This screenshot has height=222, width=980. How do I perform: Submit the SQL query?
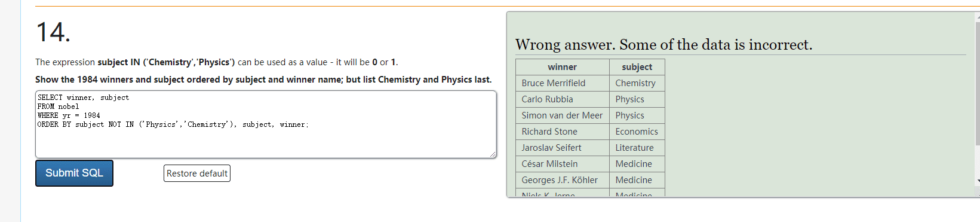point(74,173)
